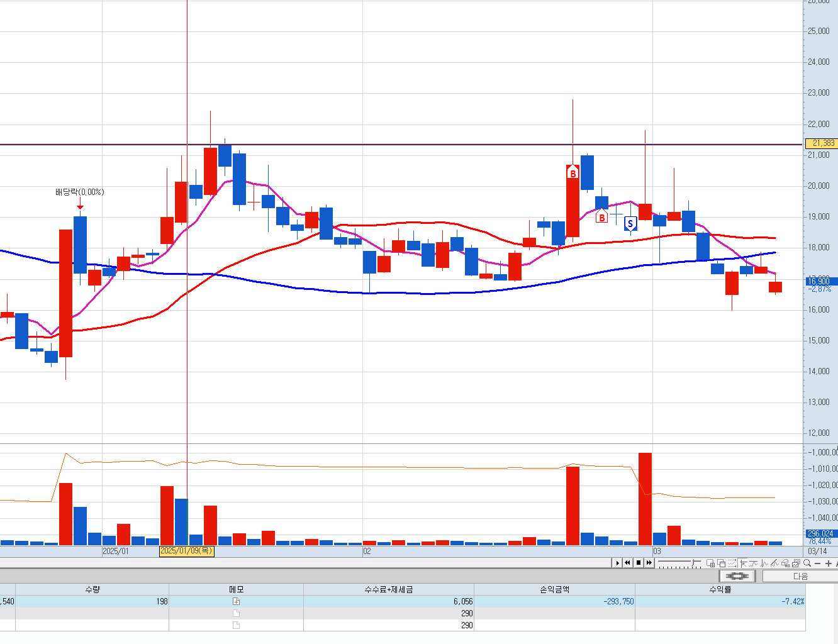The image size is (838, 644).
Task: Click the button left of 다음
Action: [x=737, y=576]
